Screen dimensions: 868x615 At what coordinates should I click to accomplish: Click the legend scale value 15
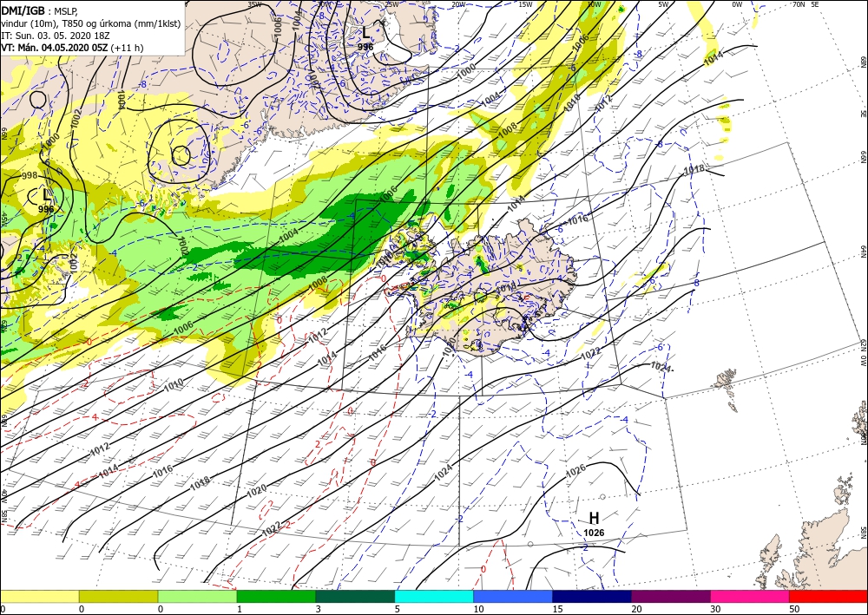tap(557, 609)
